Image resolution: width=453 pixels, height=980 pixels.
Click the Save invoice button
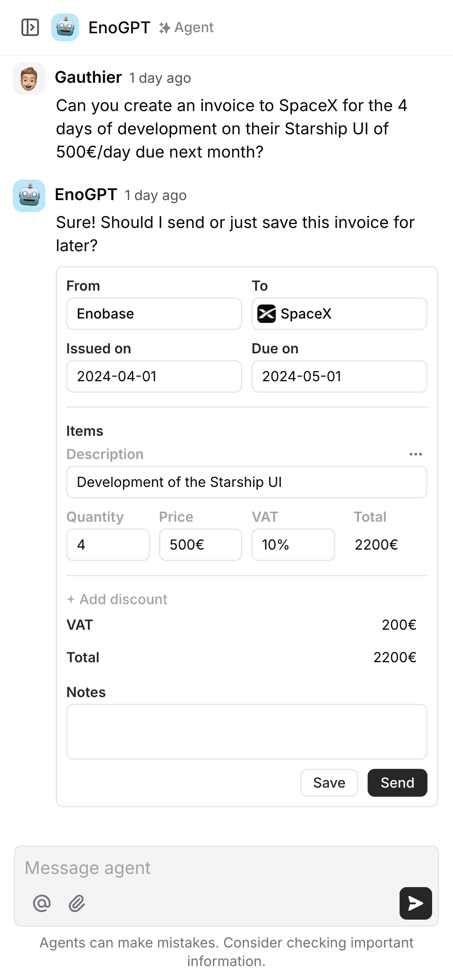point(329,783)
